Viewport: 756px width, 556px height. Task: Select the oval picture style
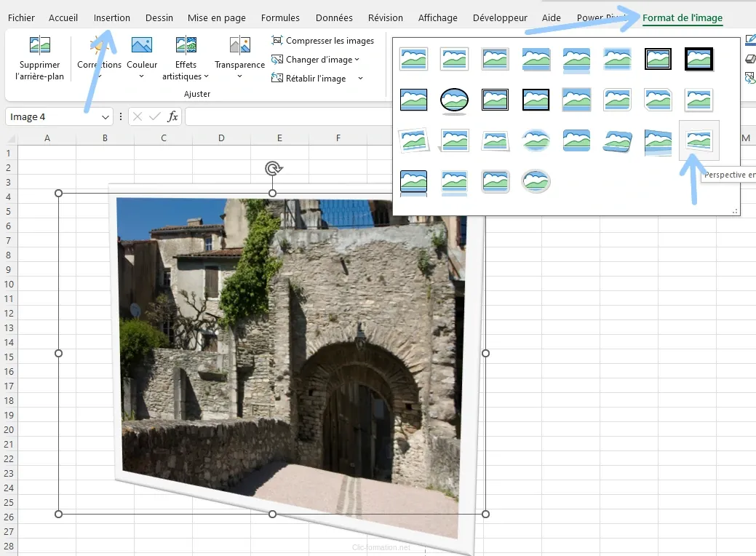pos(454,100)
